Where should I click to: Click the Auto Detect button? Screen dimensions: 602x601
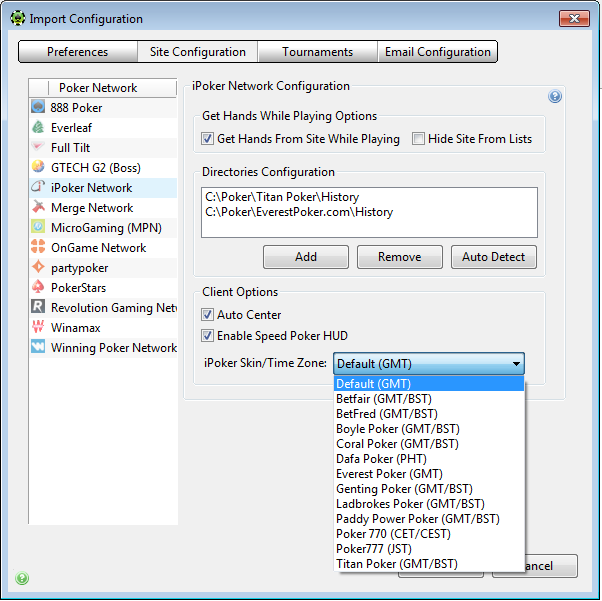coord(493,257)
